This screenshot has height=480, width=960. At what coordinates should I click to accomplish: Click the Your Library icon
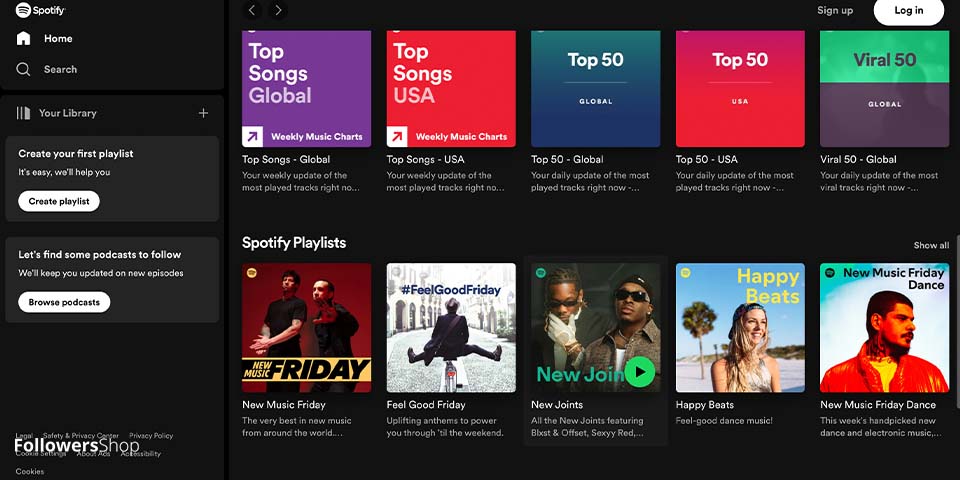coord(23,113)
